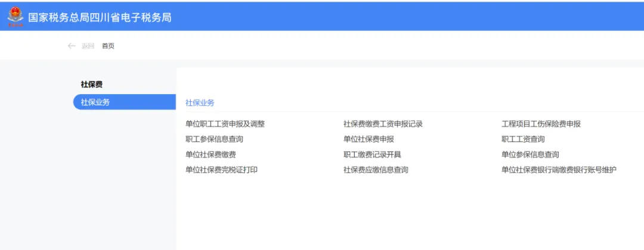The image size is (644, 250).
Task: Open 单位参保信息查询
Action: click(530, 155)
